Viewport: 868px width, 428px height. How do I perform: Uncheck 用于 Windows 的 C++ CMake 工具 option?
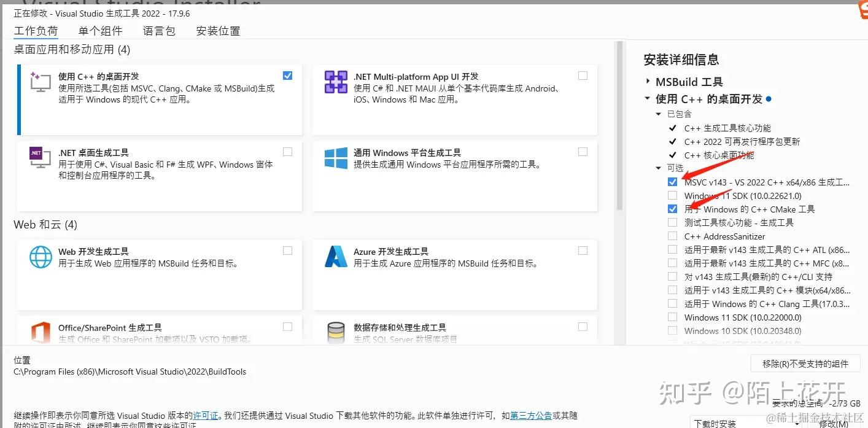(673, 209)
